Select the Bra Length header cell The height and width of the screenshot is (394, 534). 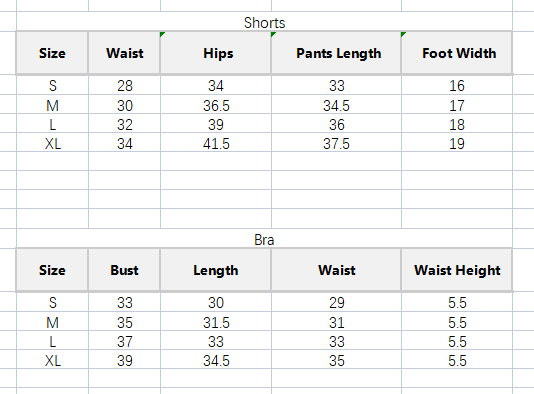pyautogui.click(x=216, y=270)
